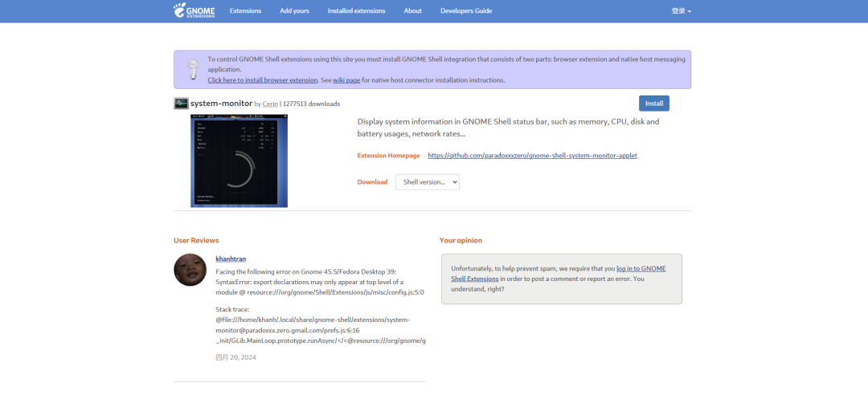
Task: Go to the Add yours page
Action: (294, 10)
